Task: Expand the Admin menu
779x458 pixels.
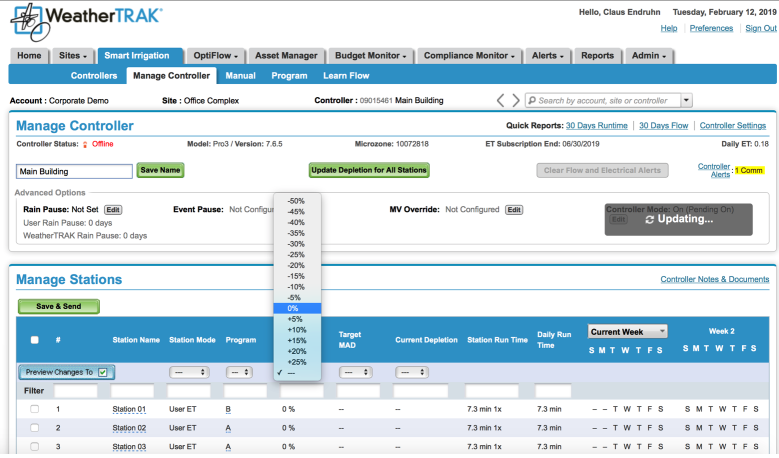Action: [x=649, y=56]
